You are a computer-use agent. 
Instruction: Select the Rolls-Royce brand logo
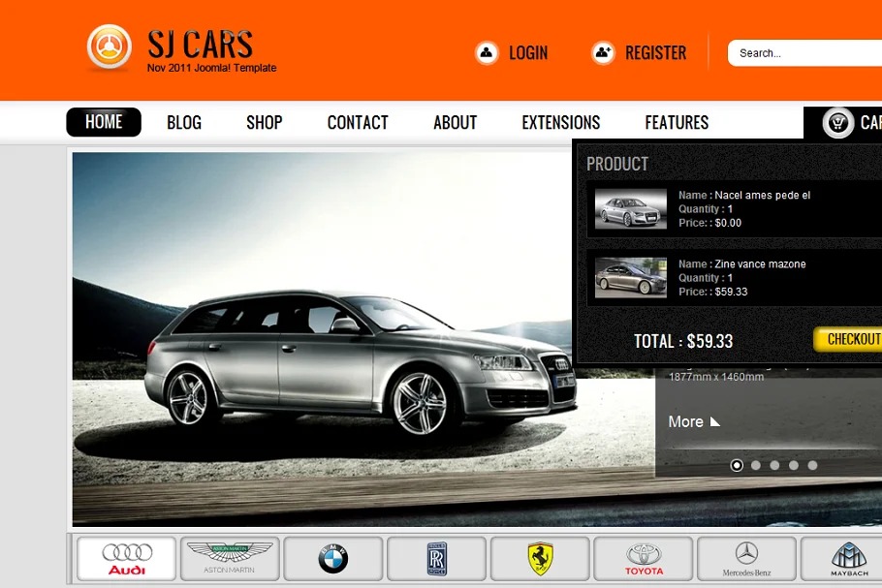click(x=437, y=559)
